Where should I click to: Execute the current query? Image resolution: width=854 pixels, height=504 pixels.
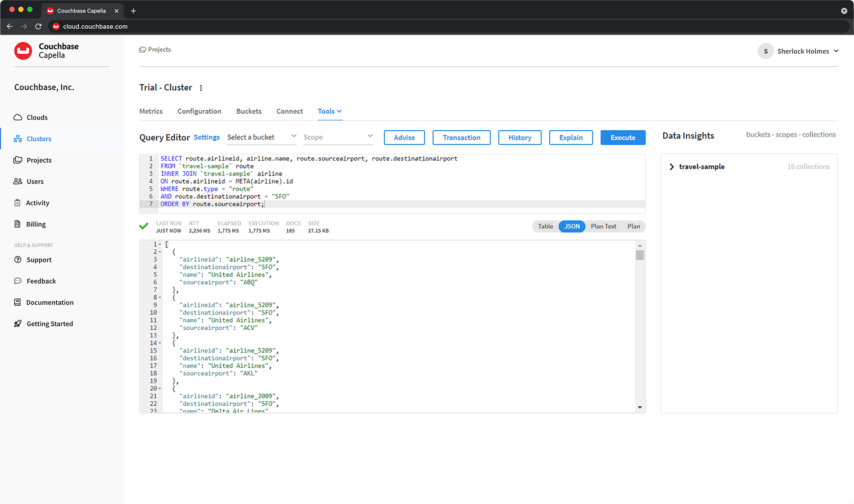[x=623, y=137]
